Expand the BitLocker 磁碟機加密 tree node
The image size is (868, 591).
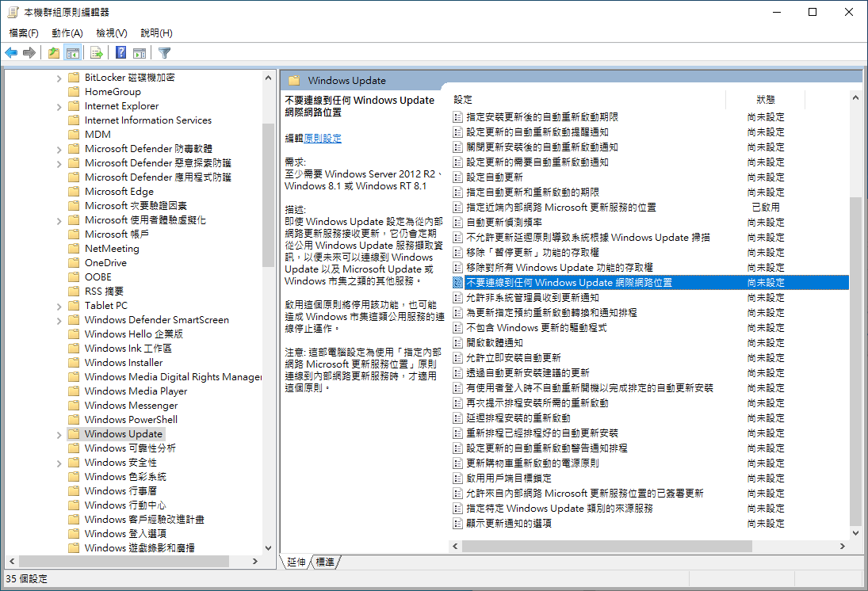coord(59,78)
